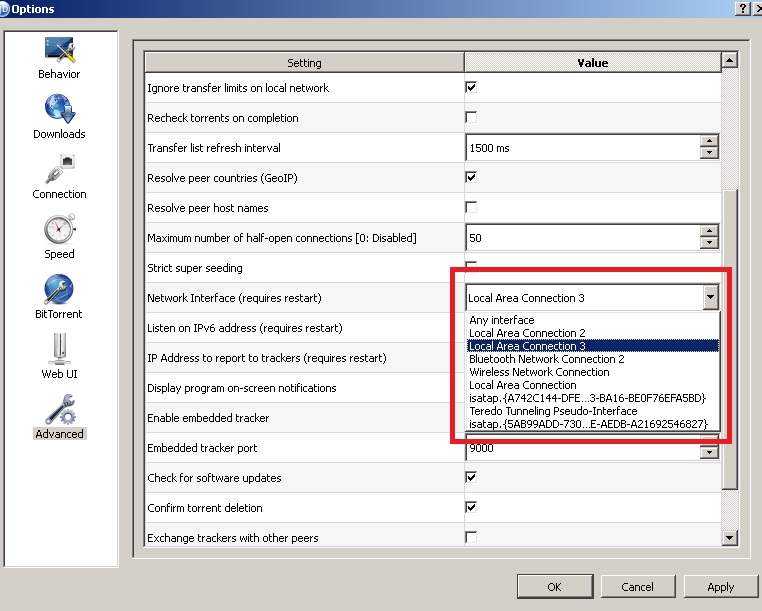
Task: Collapse the Network Interface dropdown arrow
Action: coord(710,297)
